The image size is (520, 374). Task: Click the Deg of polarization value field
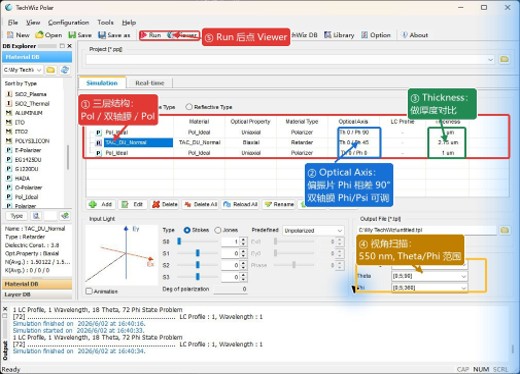(x=230, y=289)
